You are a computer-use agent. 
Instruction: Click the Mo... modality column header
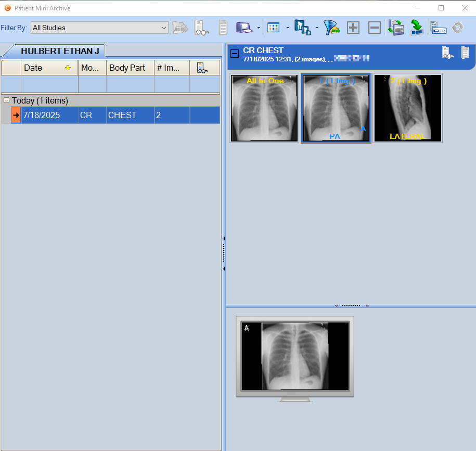click(92, 68)
